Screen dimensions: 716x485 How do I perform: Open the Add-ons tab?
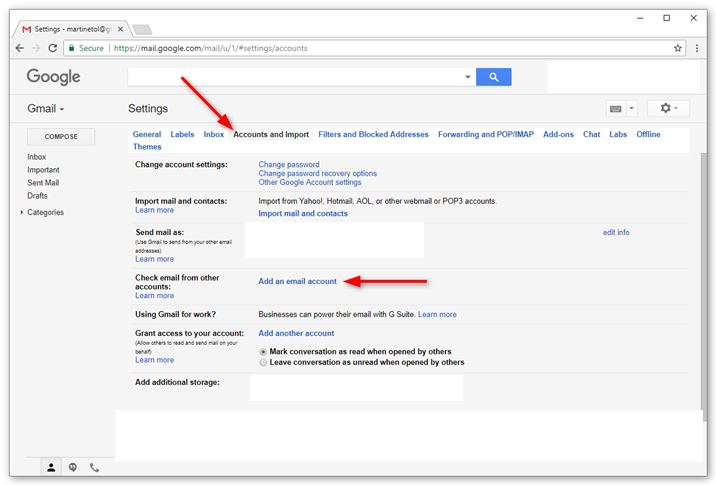point(558,134)
